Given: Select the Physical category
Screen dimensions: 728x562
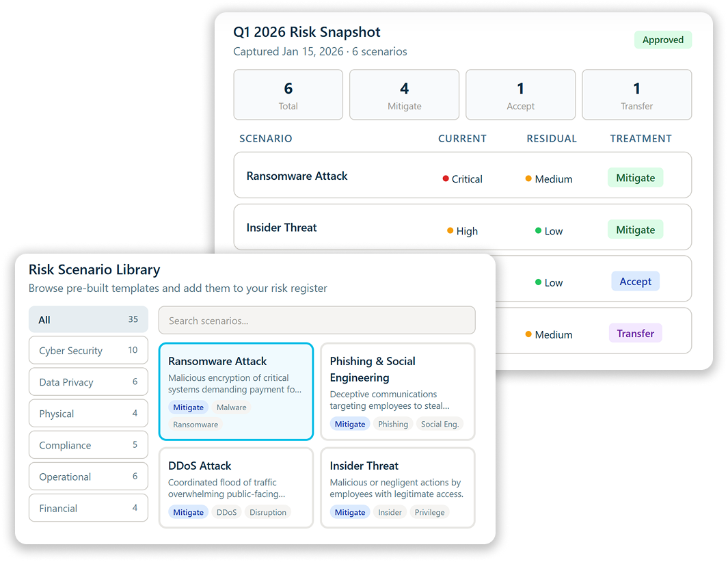Looking at the screenshot, I should 88,414.
